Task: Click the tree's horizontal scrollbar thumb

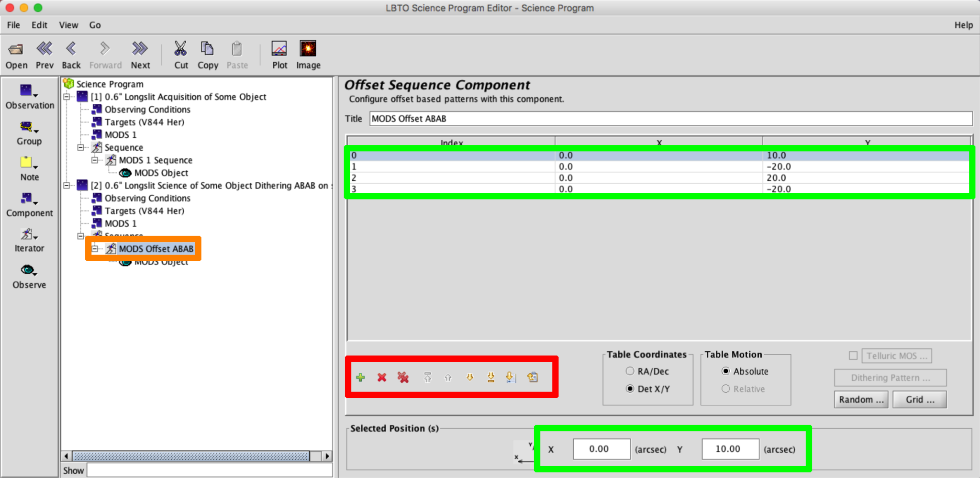Action: click(x=190, y=456)
